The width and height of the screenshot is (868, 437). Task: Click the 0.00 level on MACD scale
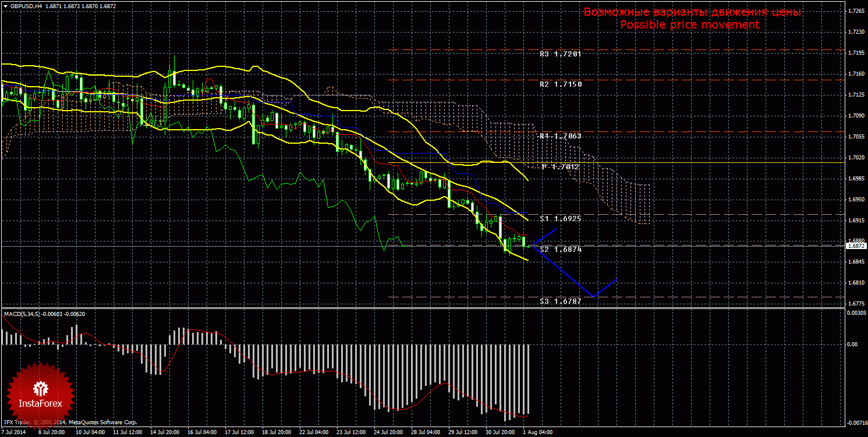click(x=853, y=344)
